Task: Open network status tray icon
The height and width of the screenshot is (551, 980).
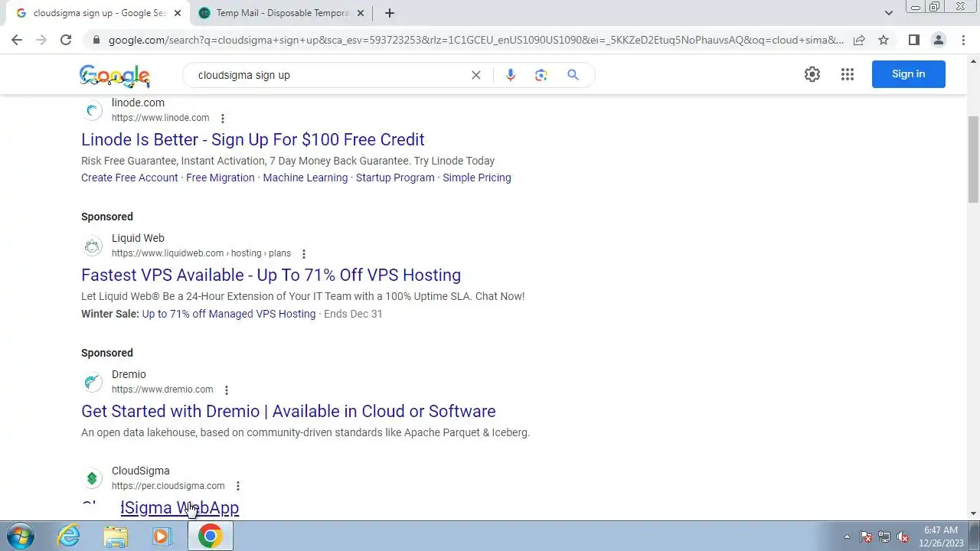Action: pos(884,536)
